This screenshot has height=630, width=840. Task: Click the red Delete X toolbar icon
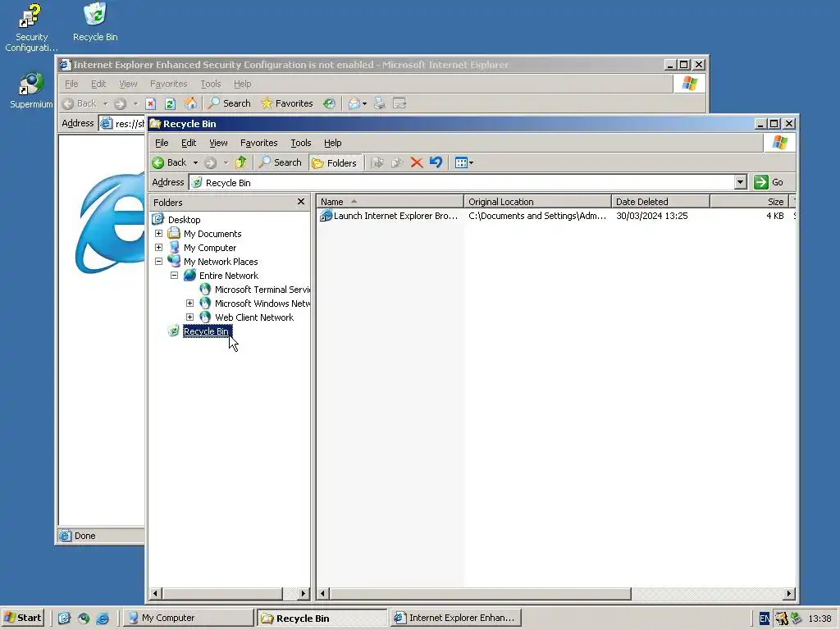click(416, 162)
